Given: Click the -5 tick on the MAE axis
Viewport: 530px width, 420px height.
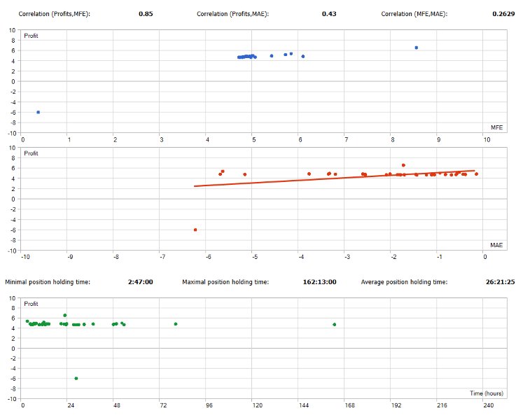Looking at the screenshot, I should point(255,257).
